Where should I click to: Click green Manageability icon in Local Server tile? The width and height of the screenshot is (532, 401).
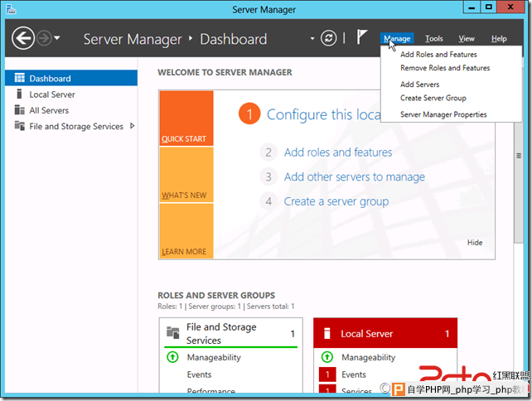327,357
